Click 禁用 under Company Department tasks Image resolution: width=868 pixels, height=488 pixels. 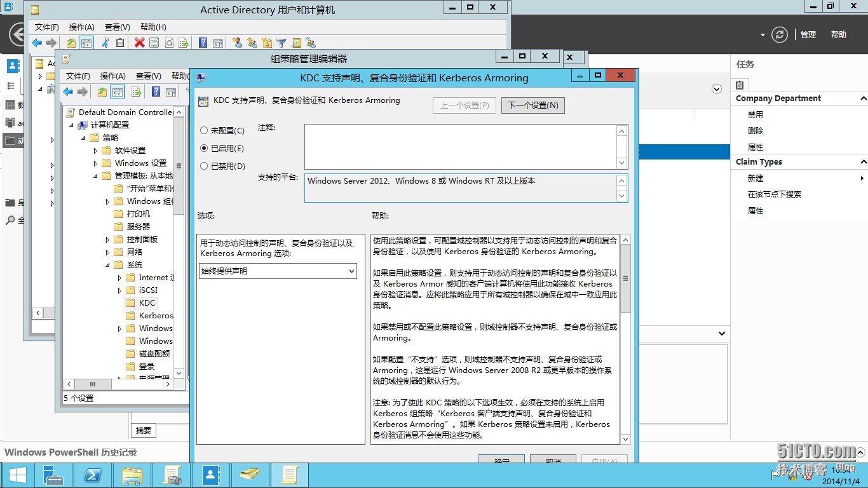[756, 115]
